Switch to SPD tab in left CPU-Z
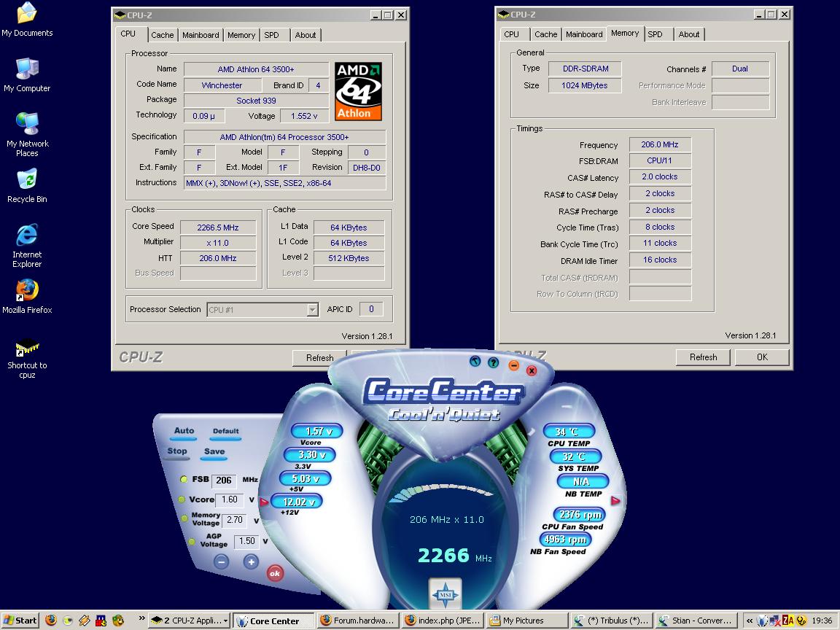The image size is (840, 630). click(x=271, y=35)
